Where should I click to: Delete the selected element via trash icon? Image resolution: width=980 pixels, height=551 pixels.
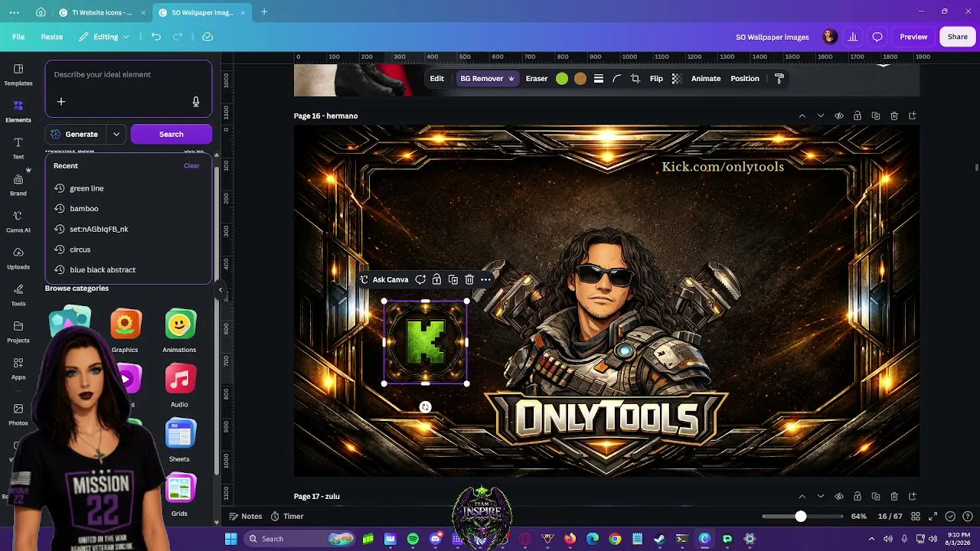[x=469, y=280]
